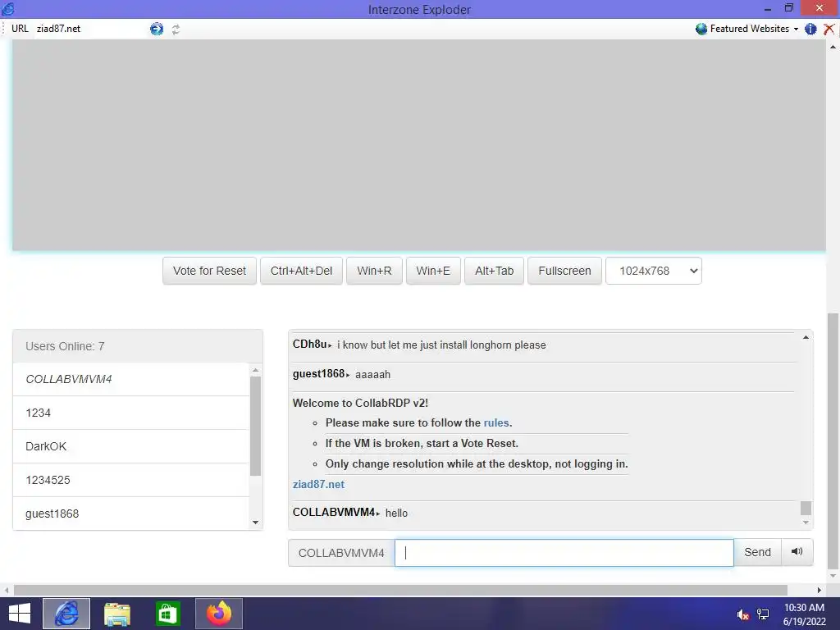Click the muted volume tray icon

[x=742, y=614]
